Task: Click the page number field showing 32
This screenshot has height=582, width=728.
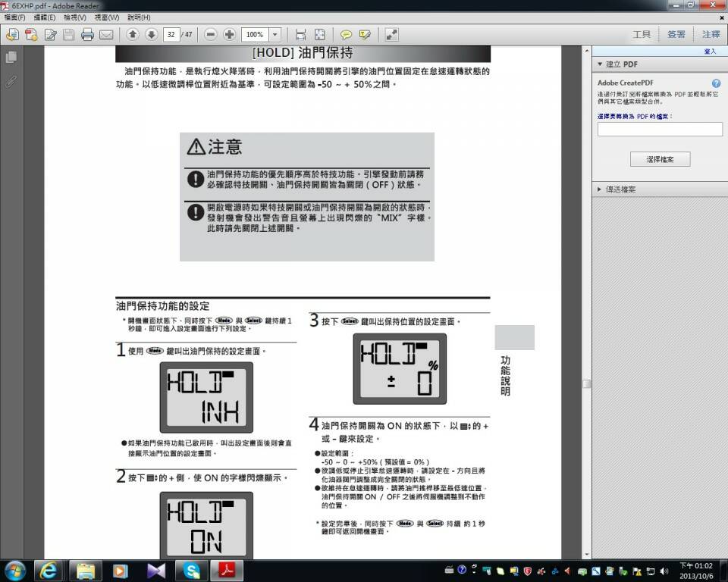Action: [x=171, y=34]
